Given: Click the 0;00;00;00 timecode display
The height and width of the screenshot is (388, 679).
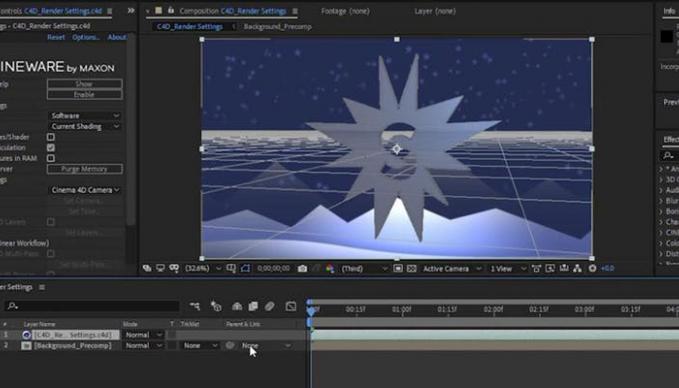Looking at the screenshot, I should (x=273, y=268).
